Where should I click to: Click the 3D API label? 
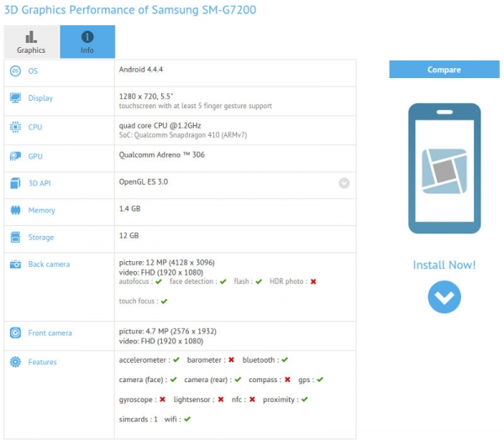(39, 183)
